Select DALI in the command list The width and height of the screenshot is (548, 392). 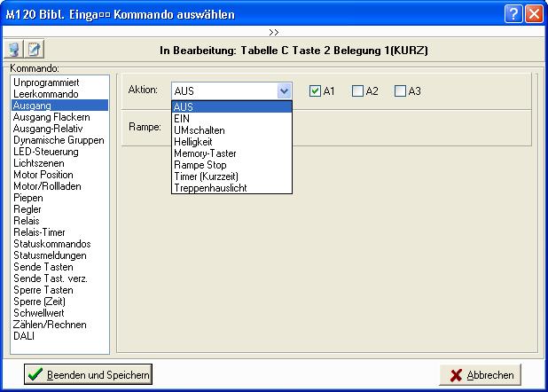point(25,336)
